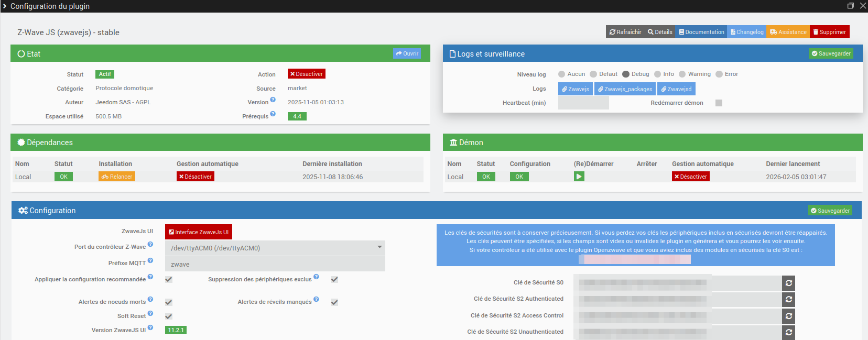Click the Heartbeat (min) input field
868x340 pixels.
[x=583, y=103]
